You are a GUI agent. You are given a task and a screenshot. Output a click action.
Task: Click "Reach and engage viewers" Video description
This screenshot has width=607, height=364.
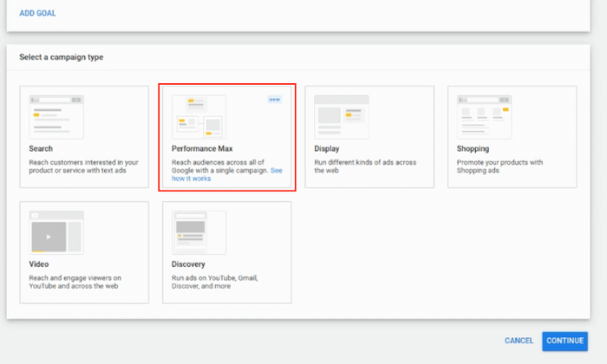[75, 282]
